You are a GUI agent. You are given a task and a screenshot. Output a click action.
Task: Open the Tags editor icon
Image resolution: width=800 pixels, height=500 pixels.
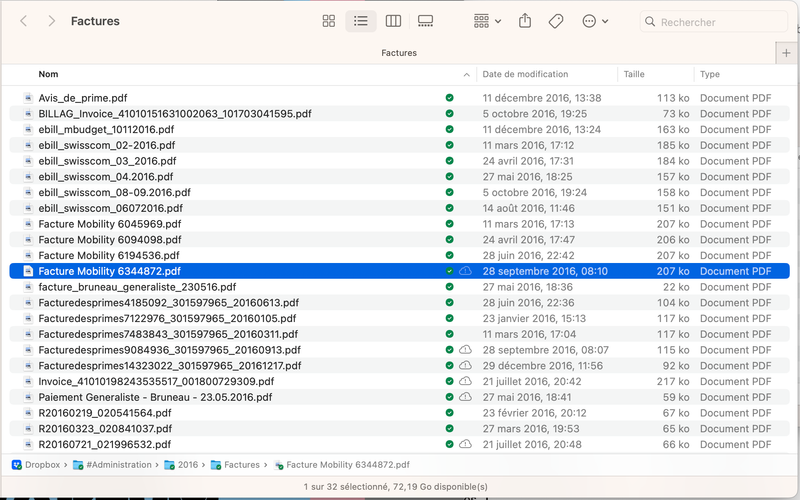[x=556, y=21]
